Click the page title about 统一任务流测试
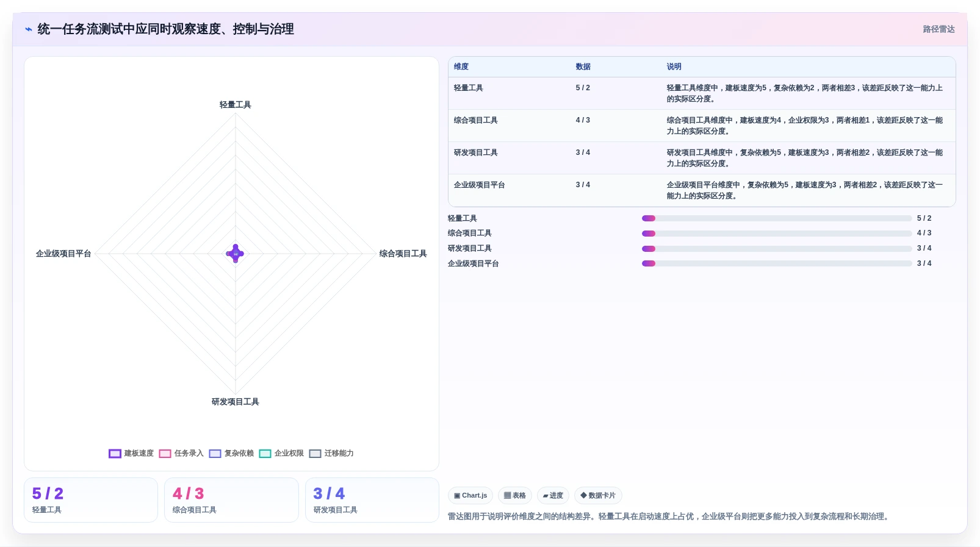The width and height of the screenshot is (980, 547). tap(166, 29)
